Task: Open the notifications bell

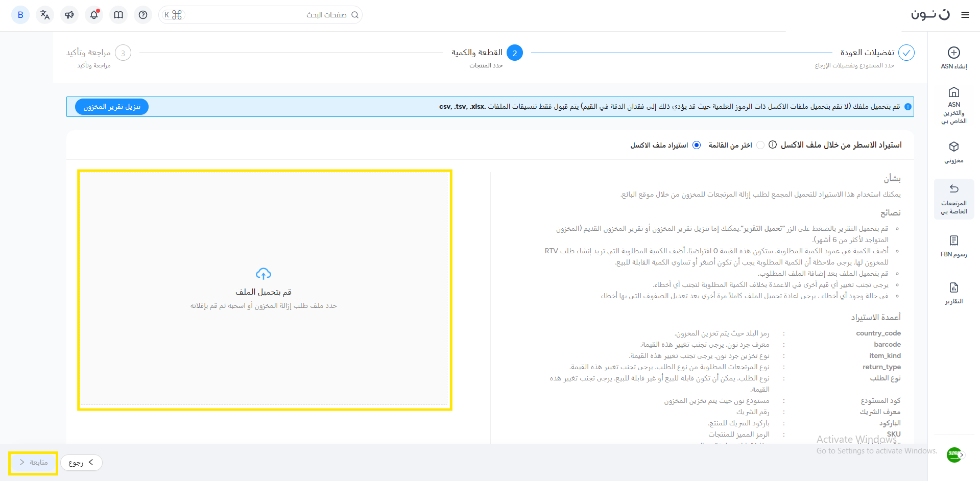Action: (94, 15)
